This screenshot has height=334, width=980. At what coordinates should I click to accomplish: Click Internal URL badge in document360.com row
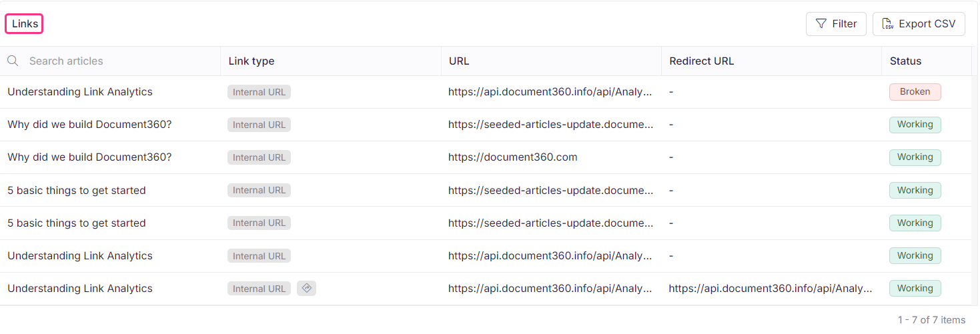[259, 157]
